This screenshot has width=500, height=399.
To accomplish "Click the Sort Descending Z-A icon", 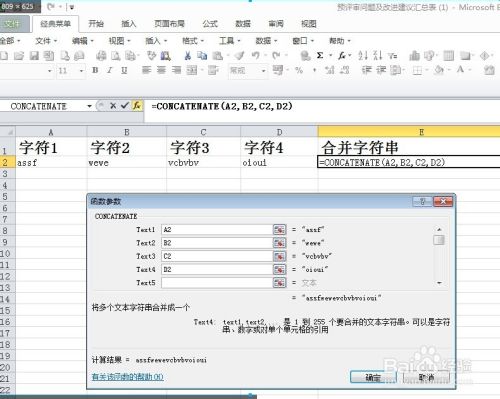I will [x=378, y=56].
